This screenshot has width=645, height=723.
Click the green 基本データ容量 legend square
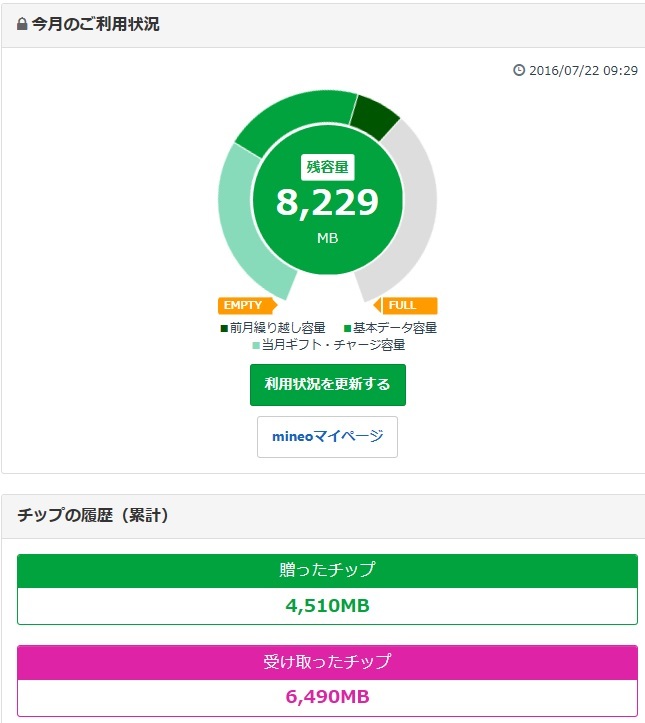[x=347, y=328]
